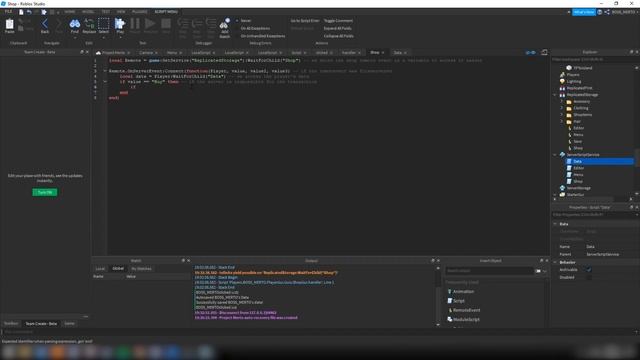Click the Team Create share icon at top right
Viewport: 640px width, 360px height.
(x=607, y=12)
